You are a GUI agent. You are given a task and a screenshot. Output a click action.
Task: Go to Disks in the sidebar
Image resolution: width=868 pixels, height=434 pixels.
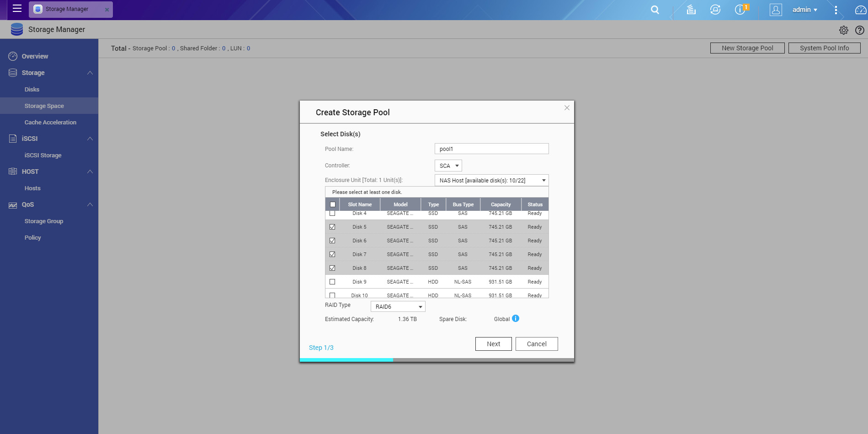point(32,89)
